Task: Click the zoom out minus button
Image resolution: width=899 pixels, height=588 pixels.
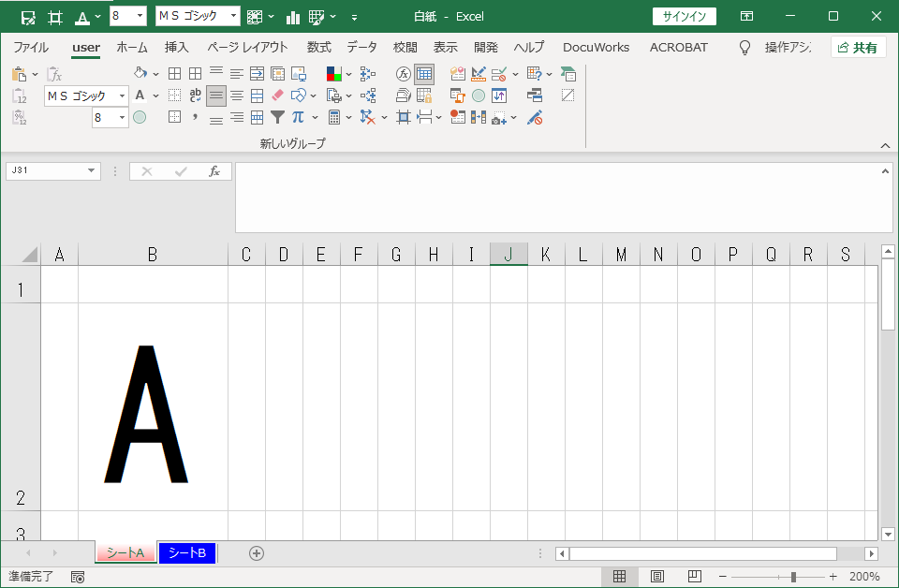Action: tap(722, 577)
